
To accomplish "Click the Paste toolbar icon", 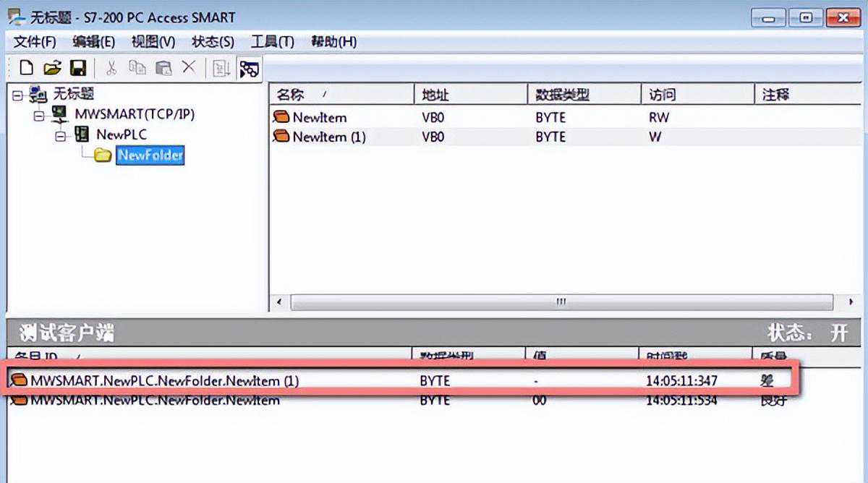I will point(163,68).
